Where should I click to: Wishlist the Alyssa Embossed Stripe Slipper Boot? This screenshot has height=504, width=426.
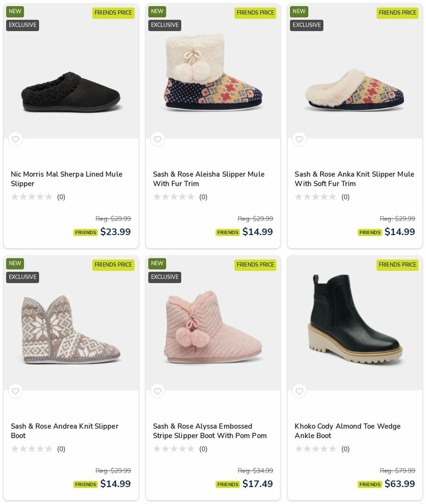point(157,391)
